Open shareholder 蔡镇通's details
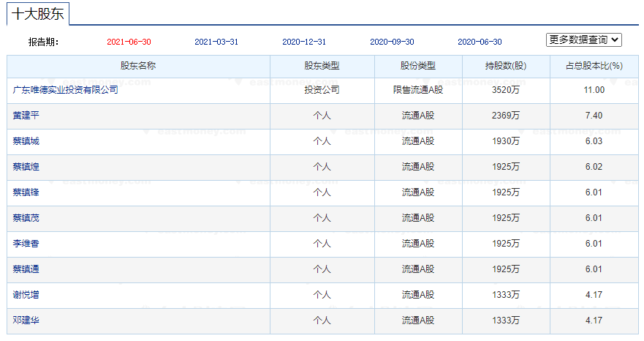The width and height of the screenshot is (644, 341). [26, 269]
